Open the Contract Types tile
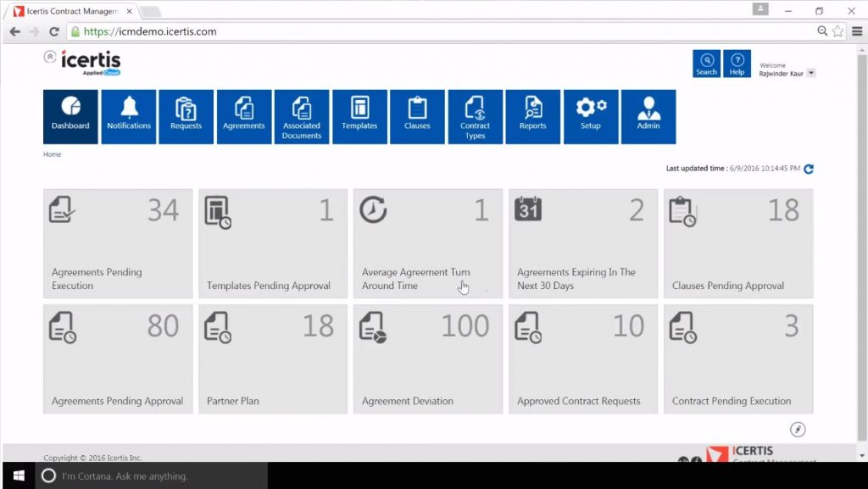This screenshot has height=489, width=868. pyautogui.click(x=475, y=116)
